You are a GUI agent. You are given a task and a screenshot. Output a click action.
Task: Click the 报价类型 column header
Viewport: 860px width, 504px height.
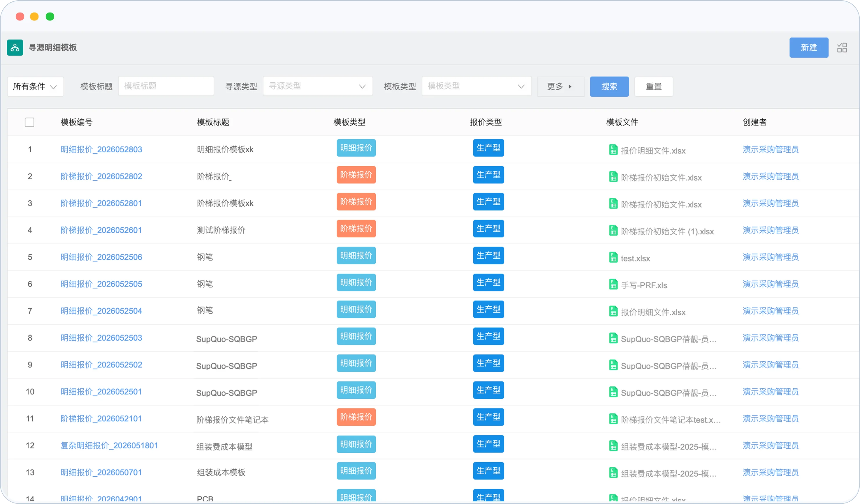pyautogui.click(x=486, y=122)
